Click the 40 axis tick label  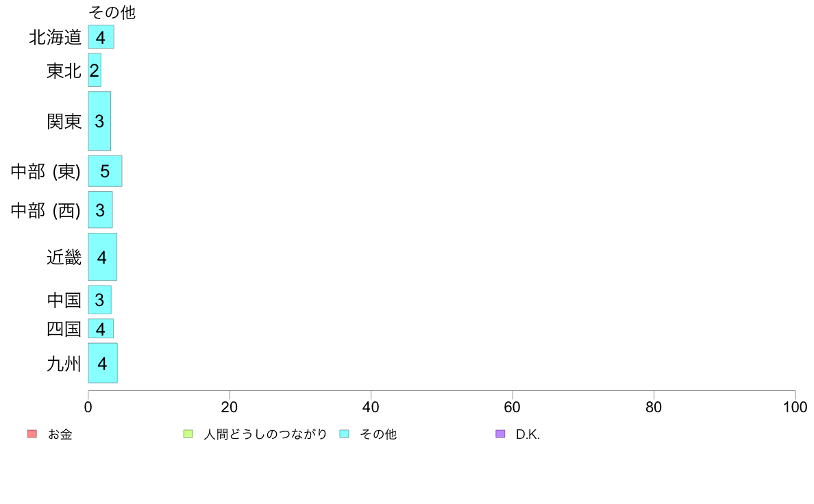(x=371, y=407)
